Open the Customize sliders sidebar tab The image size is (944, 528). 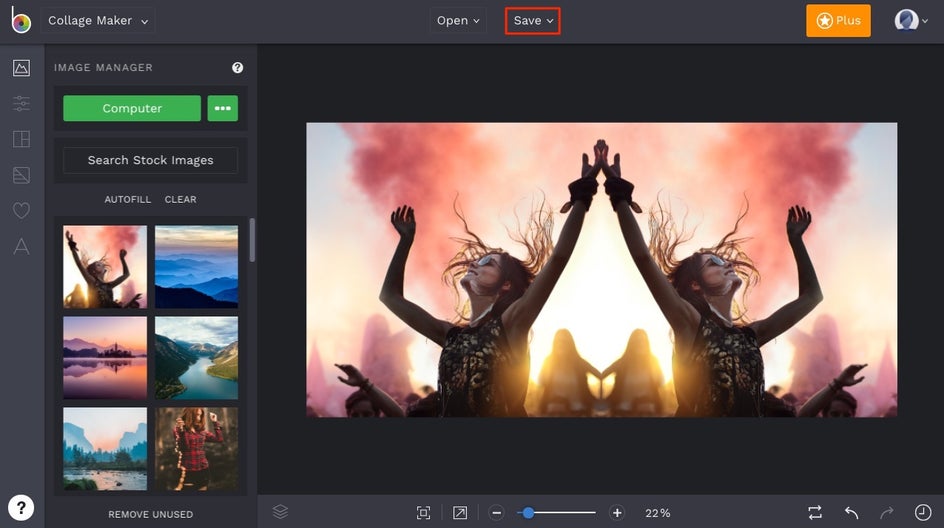[21, 104]
